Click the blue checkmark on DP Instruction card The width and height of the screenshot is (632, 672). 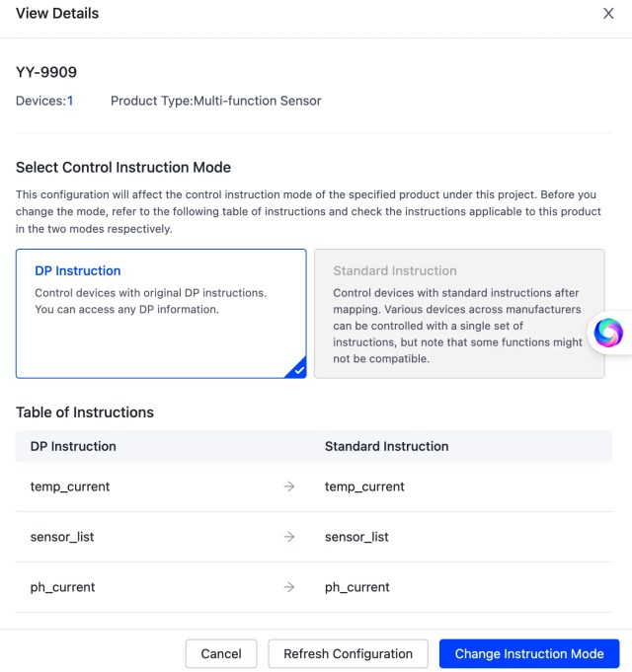pos(298,370)
